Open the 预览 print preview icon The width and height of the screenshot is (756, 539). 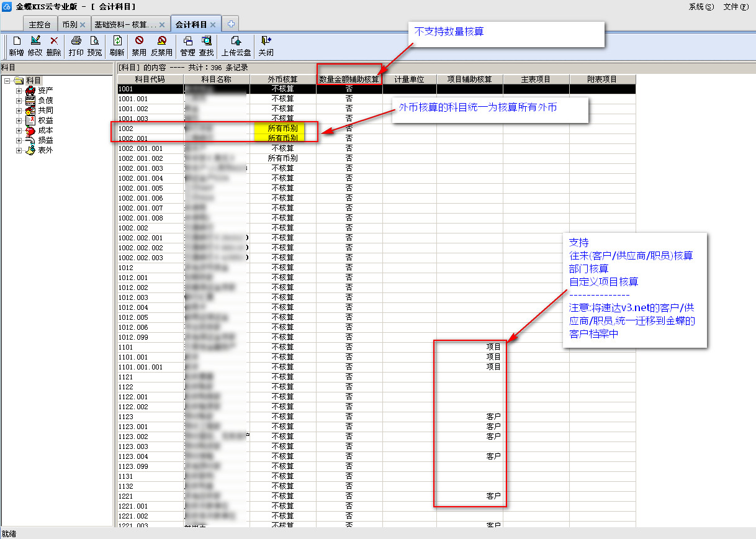tap(95, 41)
